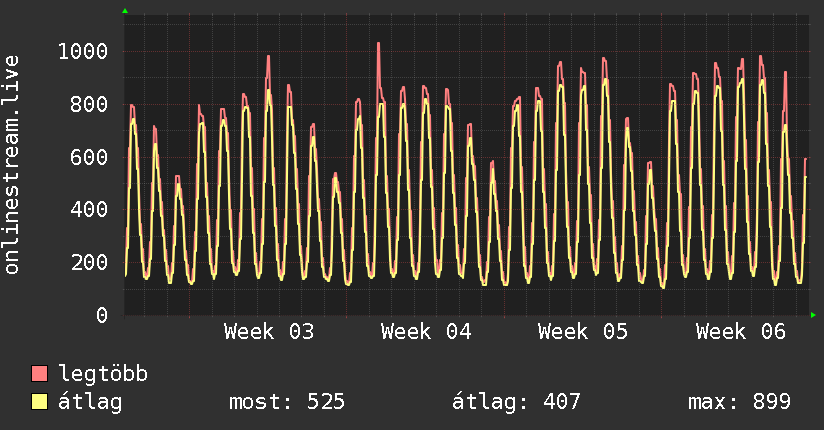This screenshot has height=430, width=824.
Task: Click the red legtöbb legend swatch
Action: [x=40, y=375]
